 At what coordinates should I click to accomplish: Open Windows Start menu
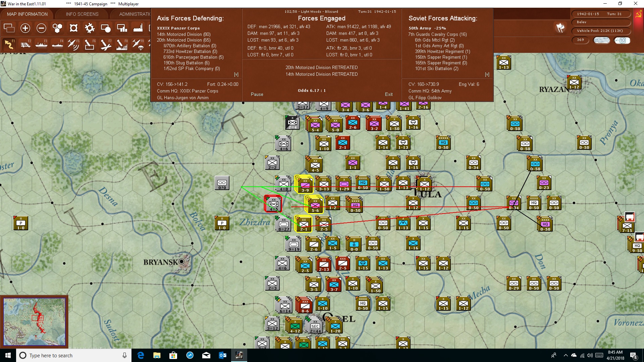point(8,355)
